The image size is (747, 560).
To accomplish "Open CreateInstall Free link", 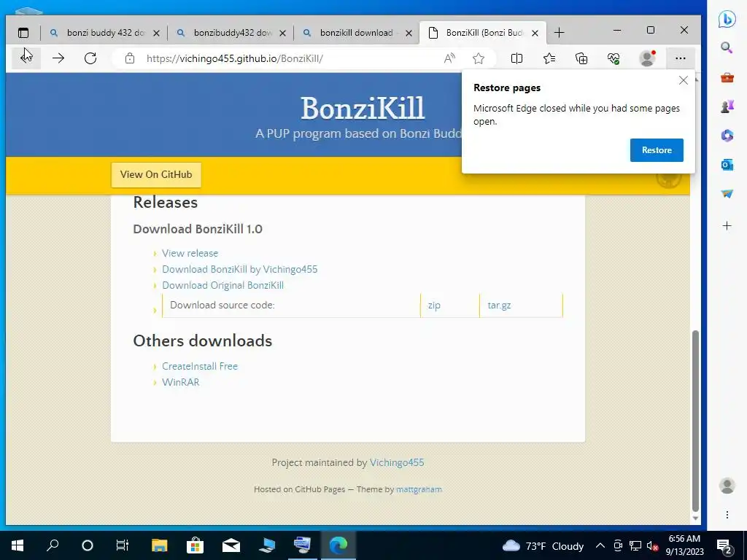I will (200, 366).
